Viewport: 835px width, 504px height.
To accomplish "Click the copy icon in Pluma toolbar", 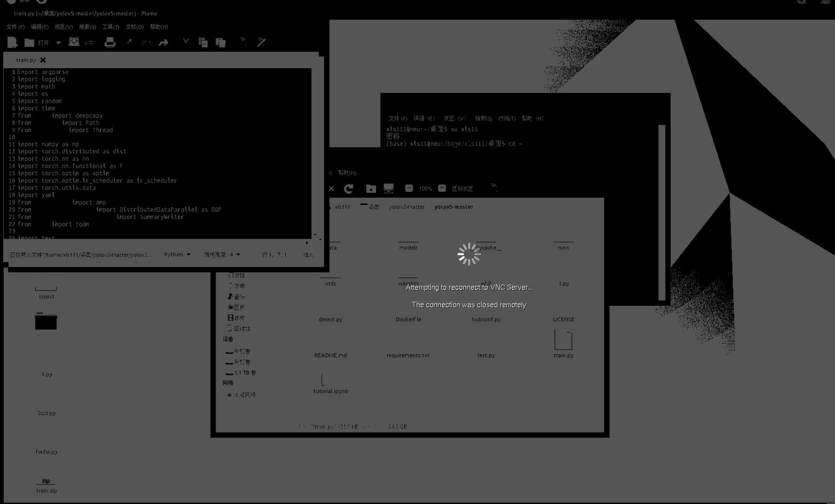I will coord(203,43).
